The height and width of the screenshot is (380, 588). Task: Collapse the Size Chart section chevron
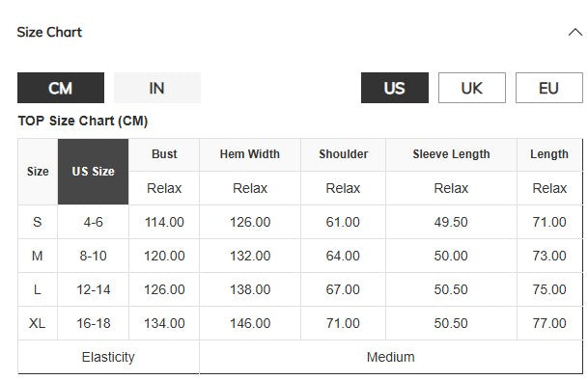(x=574, y=33)
